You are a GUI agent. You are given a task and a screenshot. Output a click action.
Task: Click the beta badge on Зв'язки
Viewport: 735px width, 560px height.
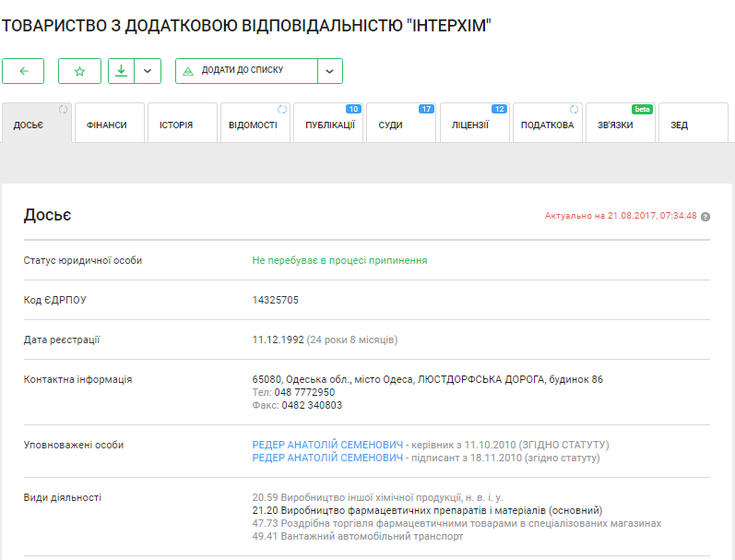point(642,109)
